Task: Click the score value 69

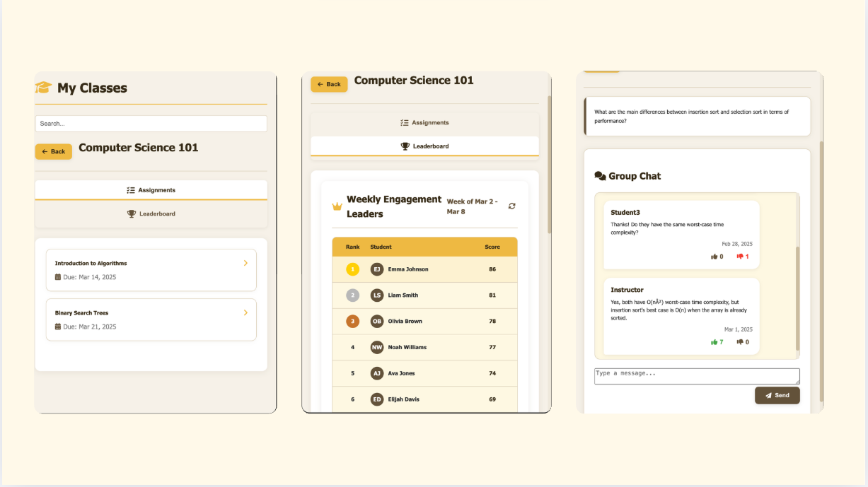Action: (x=492, y=399)
